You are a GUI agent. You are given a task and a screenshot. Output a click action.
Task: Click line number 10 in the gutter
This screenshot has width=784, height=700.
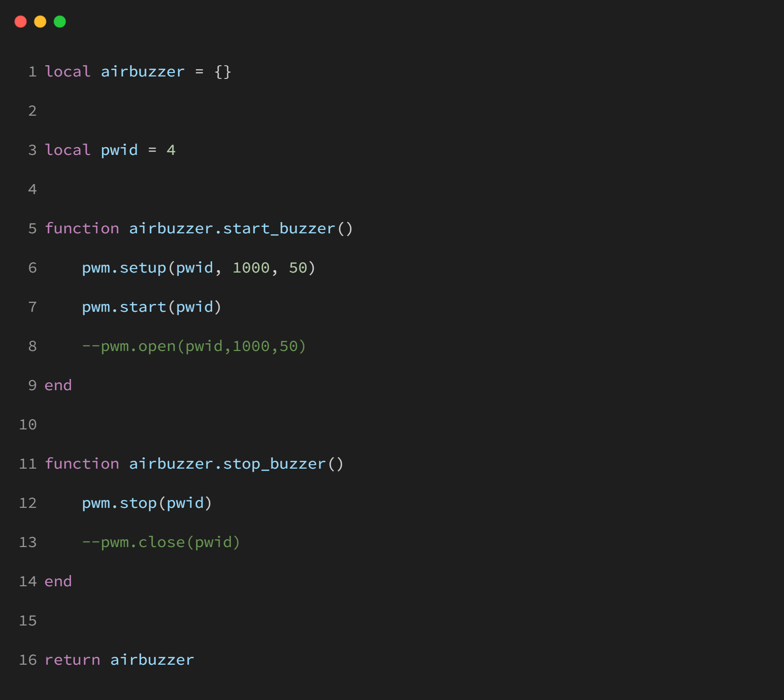(x=28, y=425)
